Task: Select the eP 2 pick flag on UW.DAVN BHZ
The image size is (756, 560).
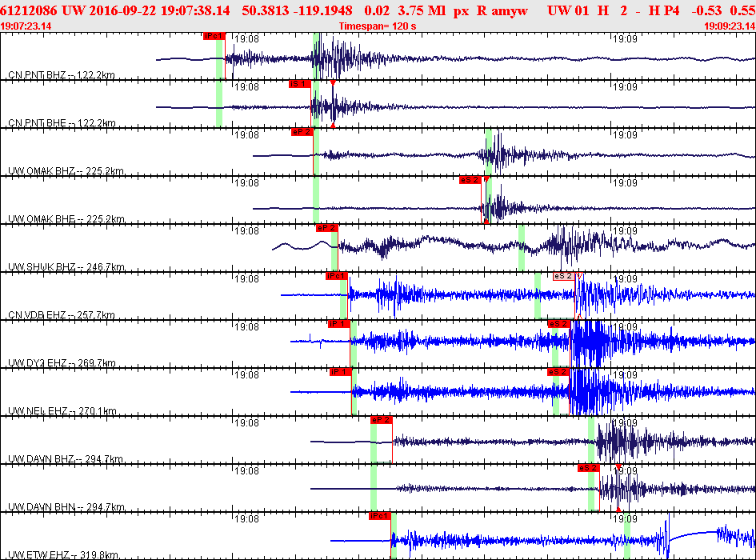Action: pyautogui.click(x=382, y=420)
